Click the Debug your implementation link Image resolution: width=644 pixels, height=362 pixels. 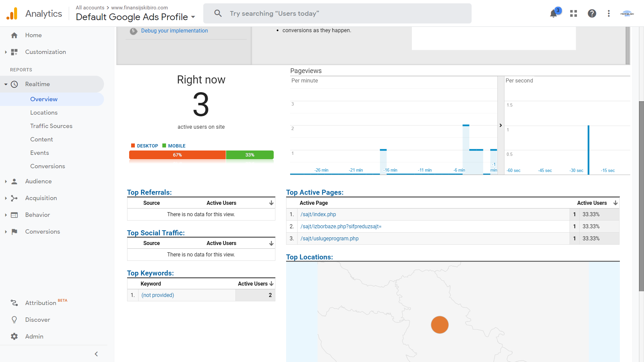click(x=174, y=31)
